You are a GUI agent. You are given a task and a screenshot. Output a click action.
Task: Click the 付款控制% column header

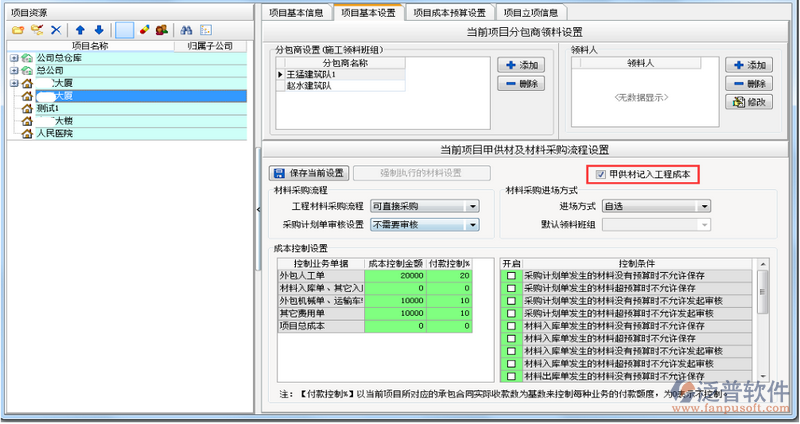click(449, 264)
